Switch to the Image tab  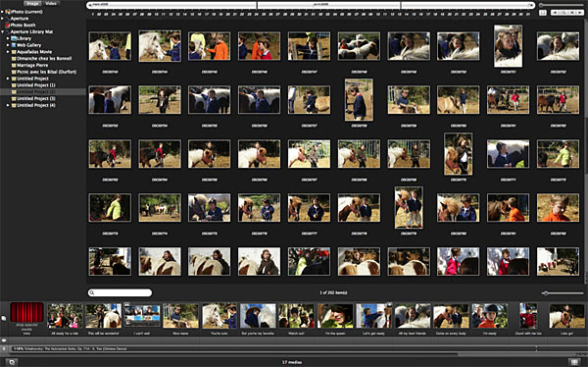coord(33,3)
